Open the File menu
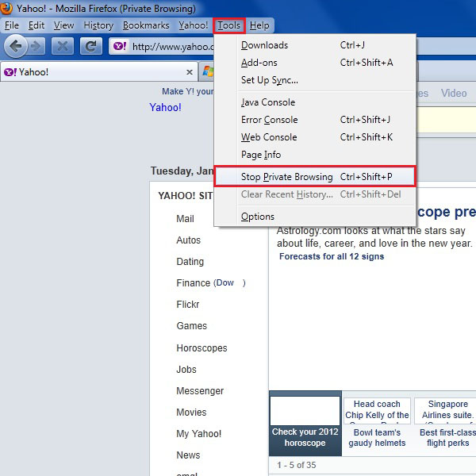 click(x=12, y=25)
